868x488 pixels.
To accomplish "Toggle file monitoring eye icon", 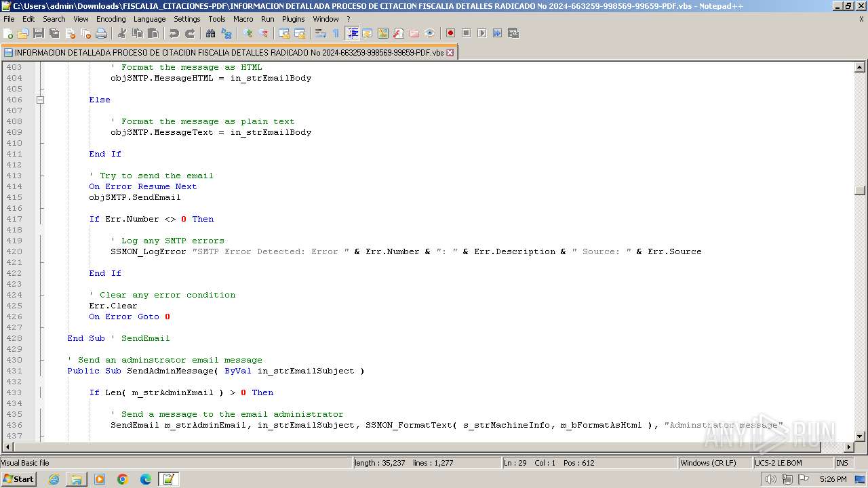I will tap(430, 33).
